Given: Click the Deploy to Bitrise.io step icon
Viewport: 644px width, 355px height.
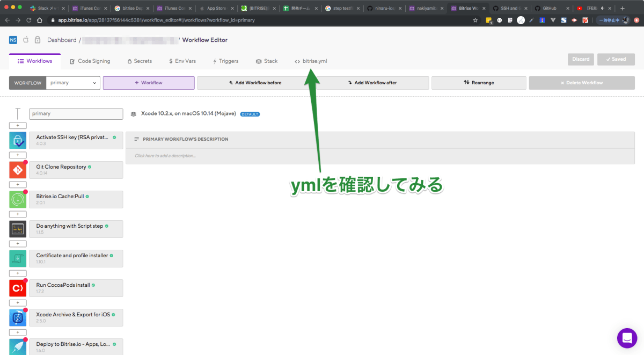Looking at the screenshot, I should pyautogui.click(x=18, y=346).
